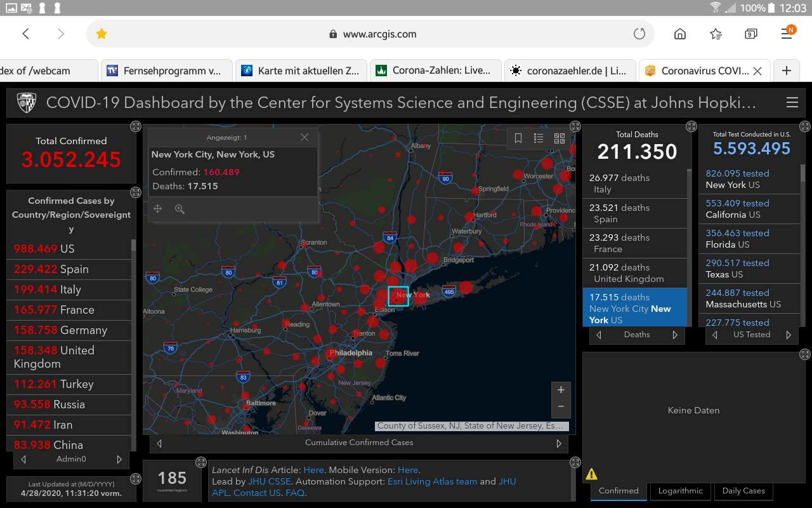This screenshot has width=812, height=508.
Task: Expand the Confirmed Cases by Country panel
Action: point(135,192)
